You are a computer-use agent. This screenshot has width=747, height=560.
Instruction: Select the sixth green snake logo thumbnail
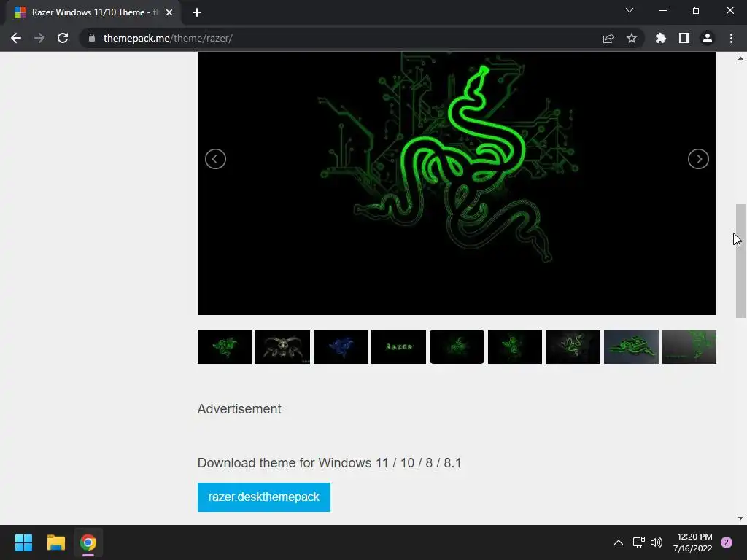pyautogui.click(x=515, y=346)
